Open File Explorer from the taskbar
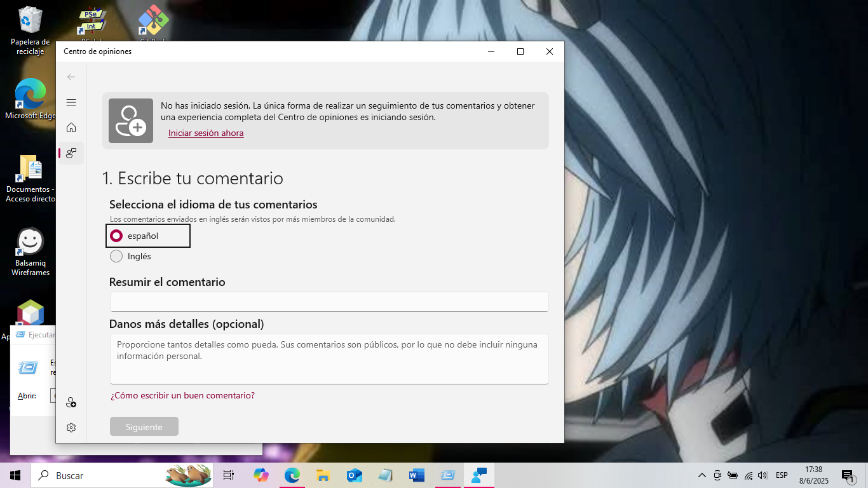The width and height of the screenshot is (868, 488). [x=323, y=475]
